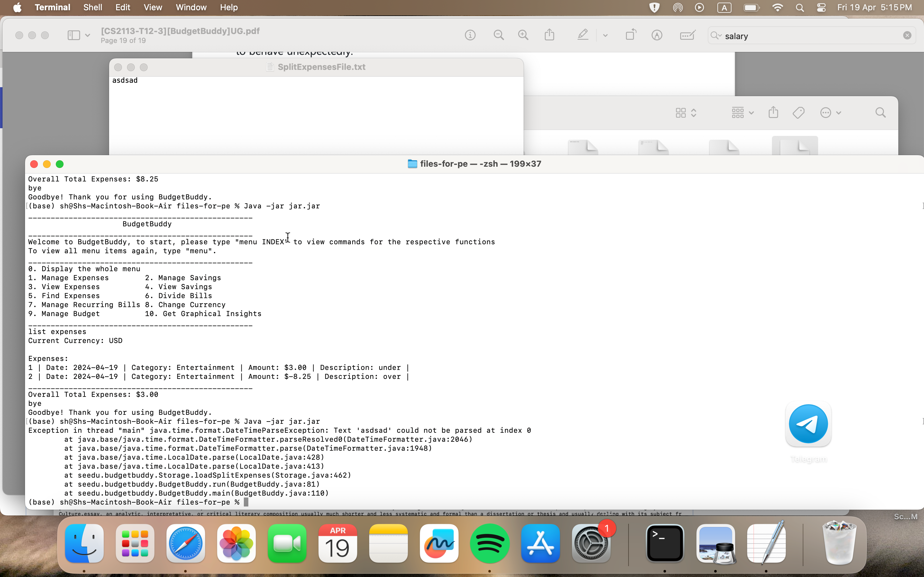The image size is (924, 577).
Task: Click the Preview zoom in icon
Action: pos(523,35)
